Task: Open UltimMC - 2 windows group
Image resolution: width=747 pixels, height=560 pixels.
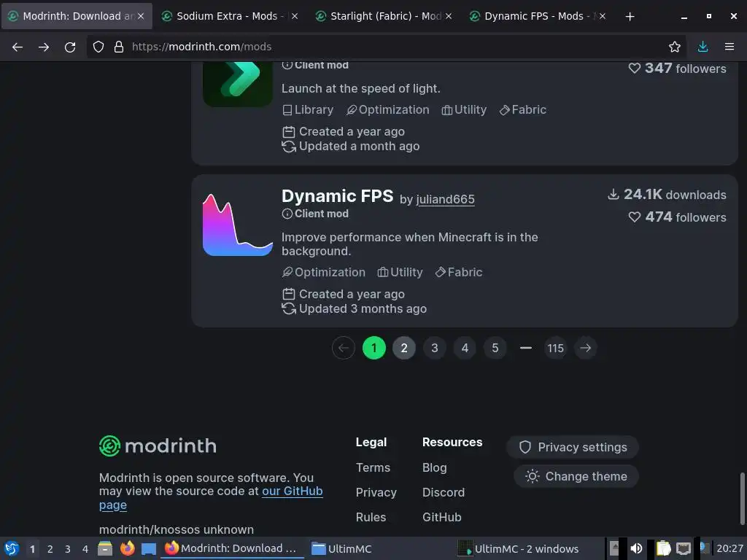Action: (x=519, y=548)
